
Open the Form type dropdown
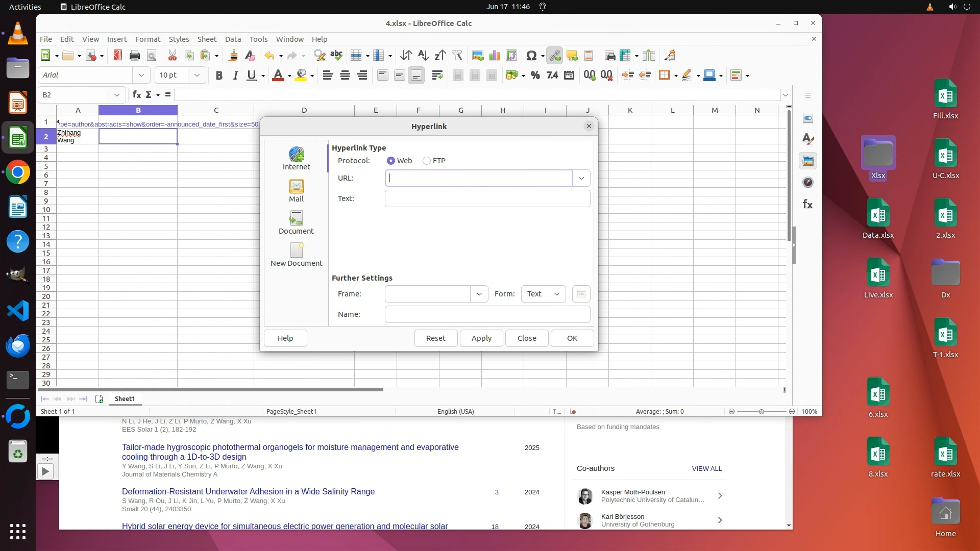543,294
